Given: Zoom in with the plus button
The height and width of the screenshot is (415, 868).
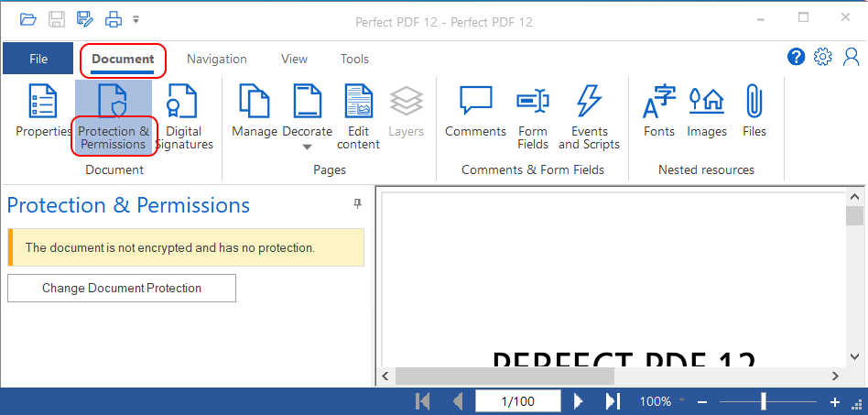Looking at the screenshot, I should point(835,401).
